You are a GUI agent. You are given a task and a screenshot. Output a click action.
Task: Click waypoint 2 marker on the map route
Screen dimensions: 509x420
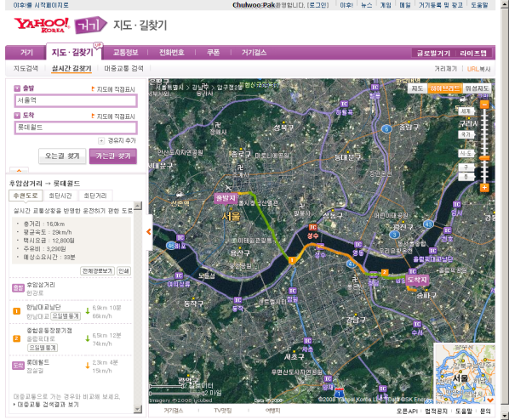(385, 272)
